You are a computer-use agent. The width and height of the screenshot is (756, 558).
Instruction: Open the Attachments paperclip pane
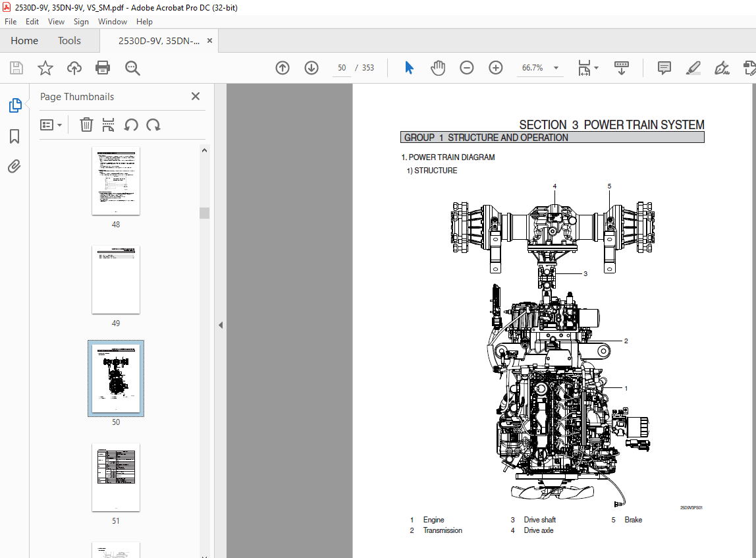[14, 167]
